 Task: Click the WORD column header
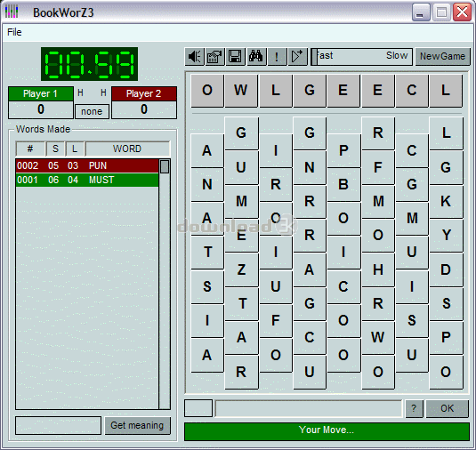127,149
